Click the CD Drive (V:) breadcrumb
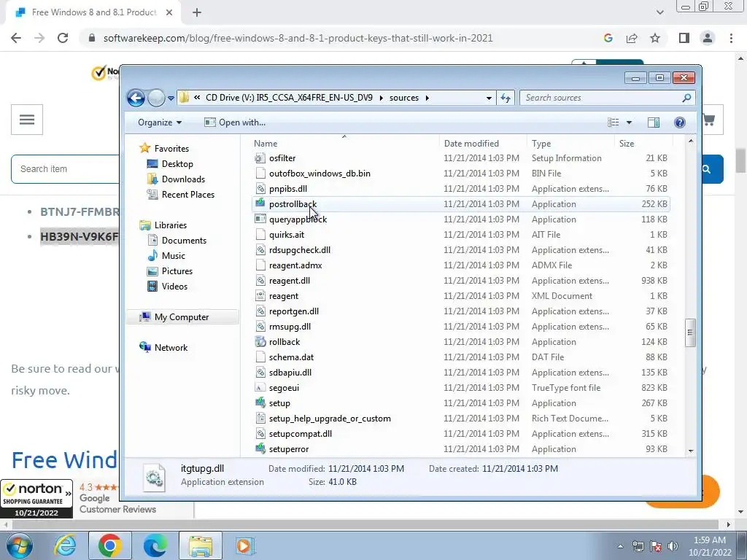This screenshot has height=560, width=747. click(x=289, y=98)
